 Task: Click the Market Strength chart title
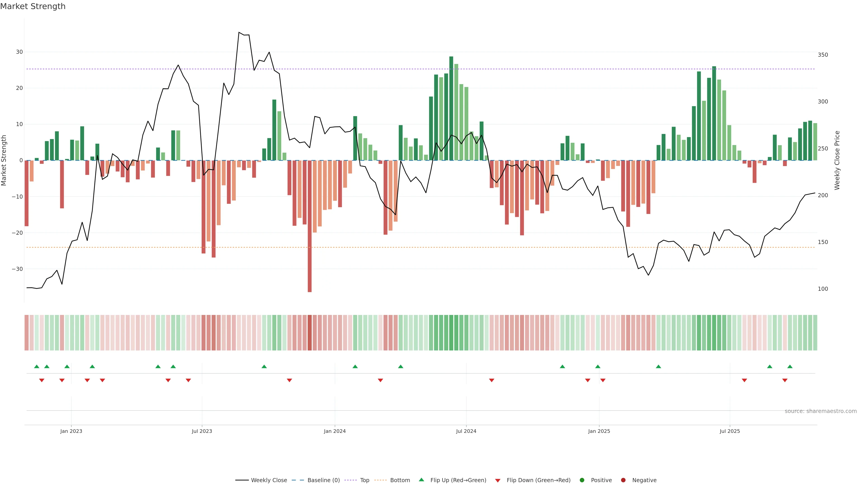(33, 6)
